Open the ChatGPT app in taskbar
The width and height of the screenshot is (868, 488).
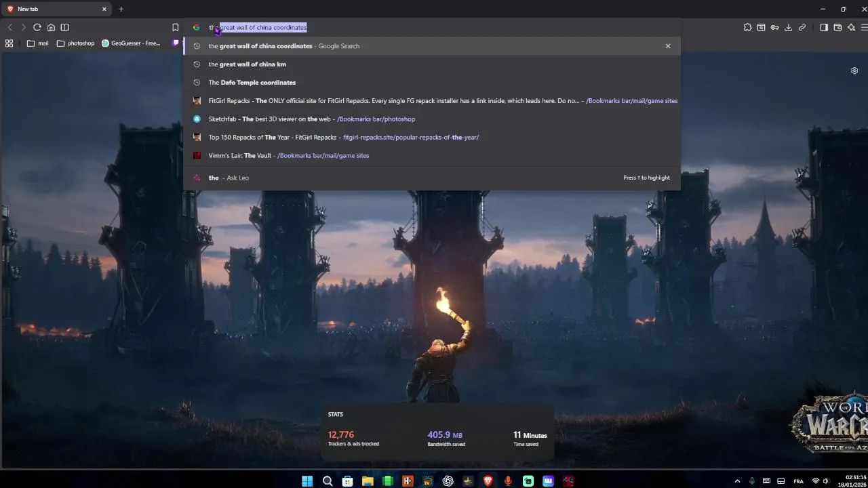click(448, 481)
